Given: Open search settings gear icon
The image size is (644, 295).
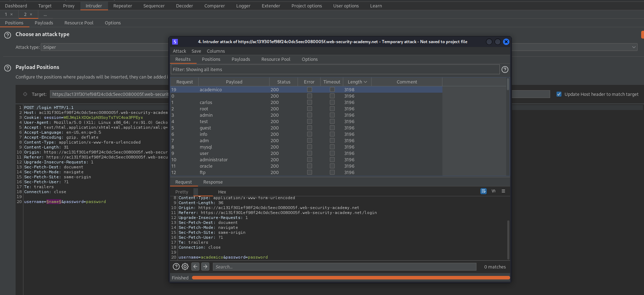Looking at the screenshot, I should pyautogui.click(x=185, y=267).
